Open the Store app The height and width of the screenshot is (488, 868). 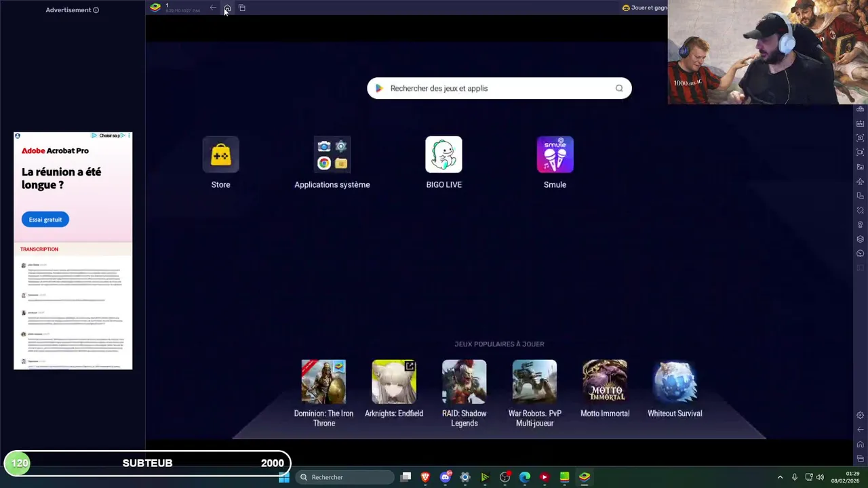(220, 155)
